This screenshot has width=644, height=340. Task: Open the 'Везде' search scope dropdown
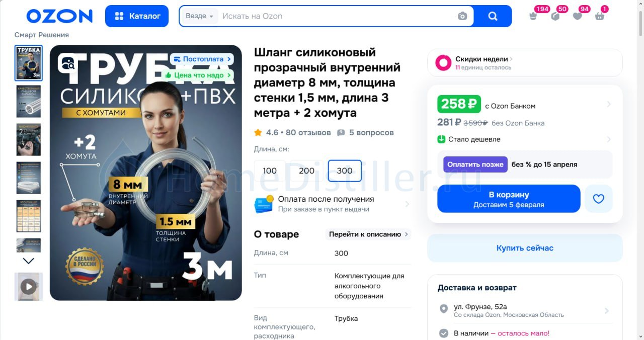click(x=199, y=16)
